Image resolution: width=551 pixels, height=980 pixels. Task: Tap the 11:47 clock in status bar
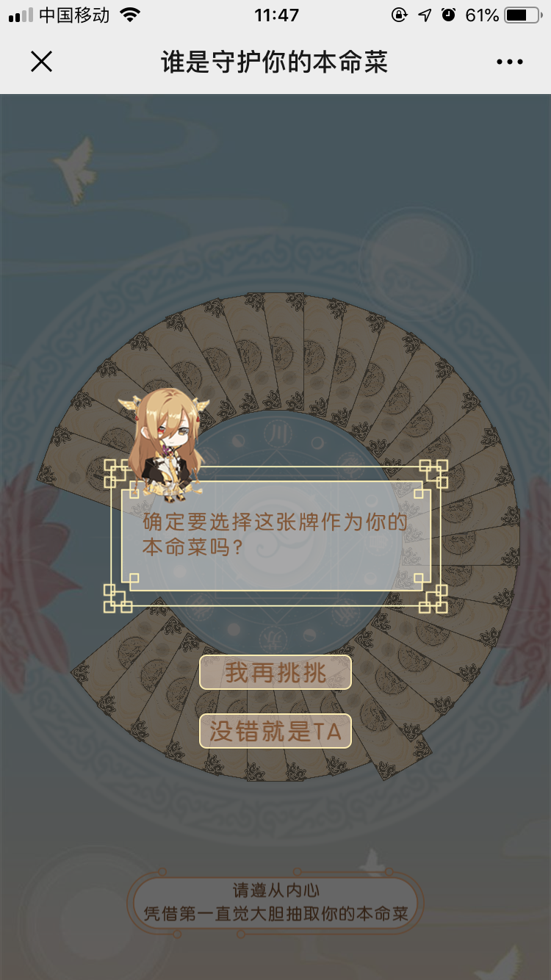pos(277,15)
